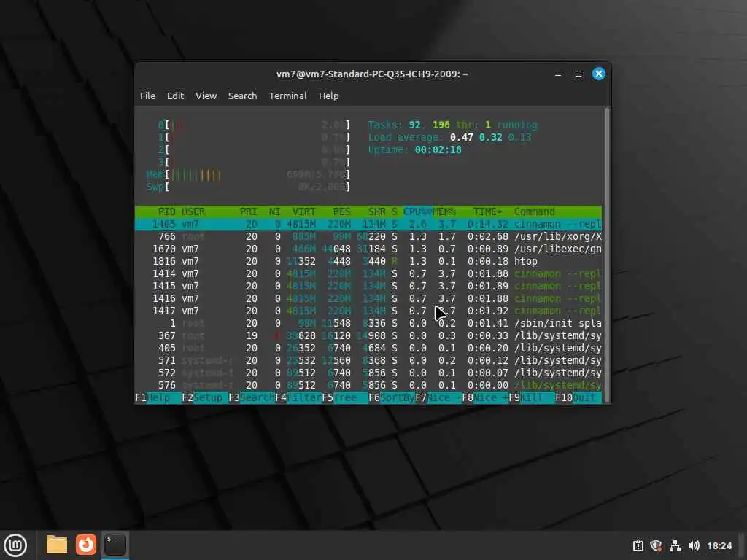
Task: Close the terminal window
Action: pyautogui.click(x=599, y=74)
